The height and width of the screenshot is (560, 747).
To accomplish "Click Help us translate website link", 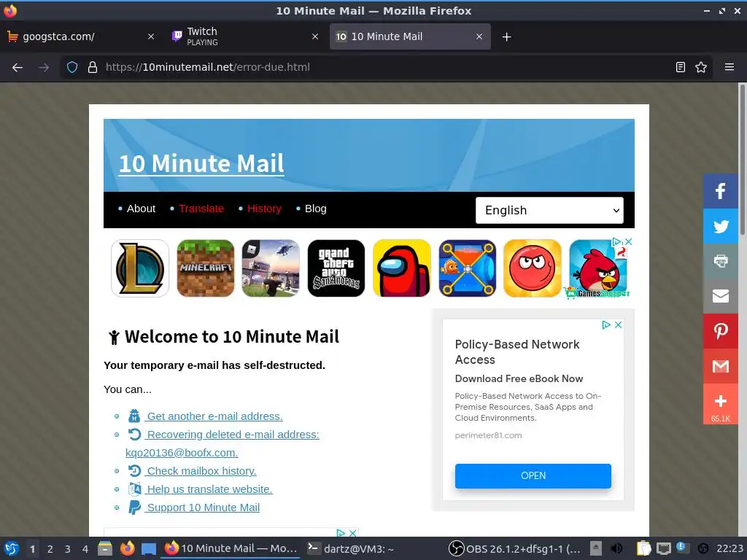I will click(209, 489).
